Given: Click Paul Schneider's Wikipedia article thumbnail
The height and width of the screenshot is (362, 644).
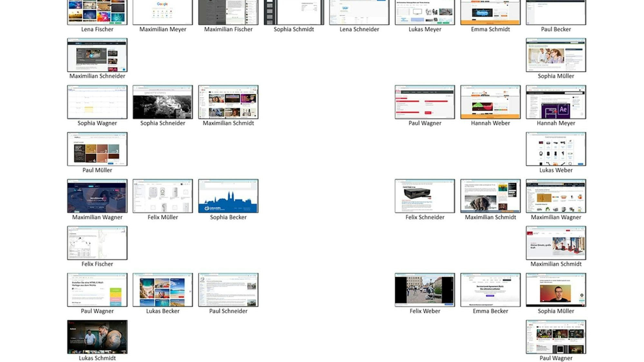Looking at the screenshot, I should click(x=228, y=290).
